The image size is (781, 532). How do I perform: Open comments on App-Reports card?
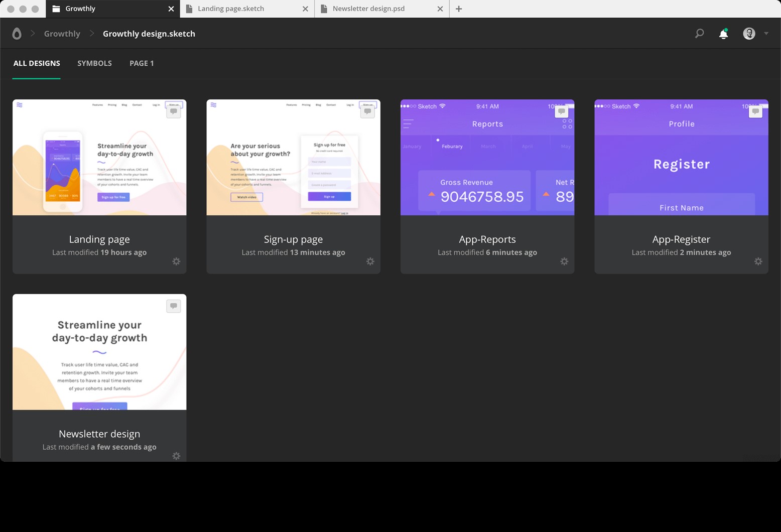[x=562, y=111]
